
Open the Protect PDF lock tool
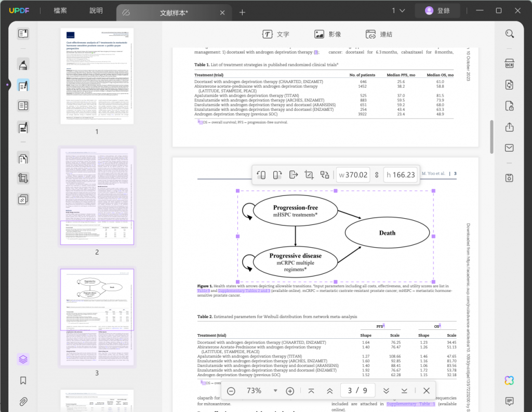point(509,106)
